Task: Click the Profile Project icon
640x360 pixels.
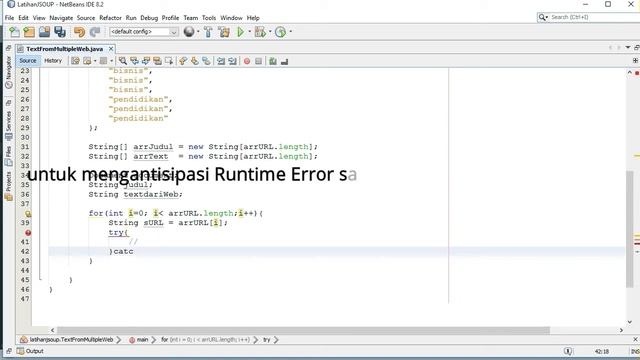Action: [x=280, y=32]
